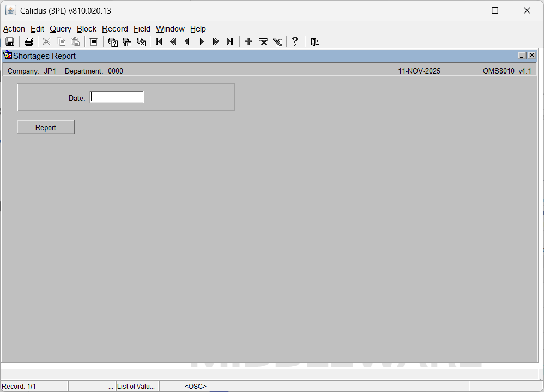Go to next record arrow
This screenshot has height=392, width=544.
202,42
